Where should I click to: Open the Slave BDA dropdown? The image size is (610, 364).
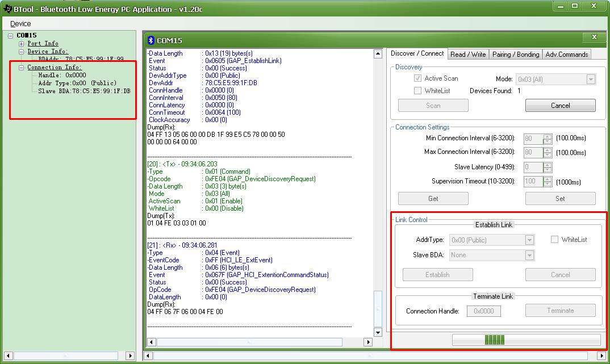[x=529, y=255]
